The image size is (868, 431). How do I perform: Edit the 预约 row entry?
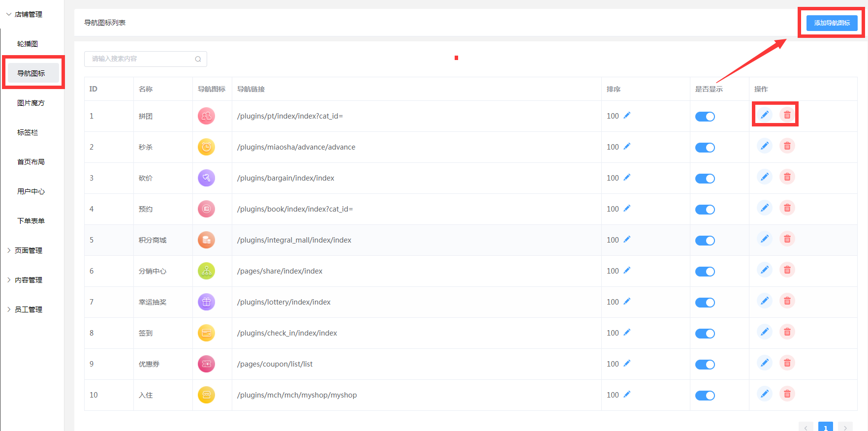click(765, 208)
